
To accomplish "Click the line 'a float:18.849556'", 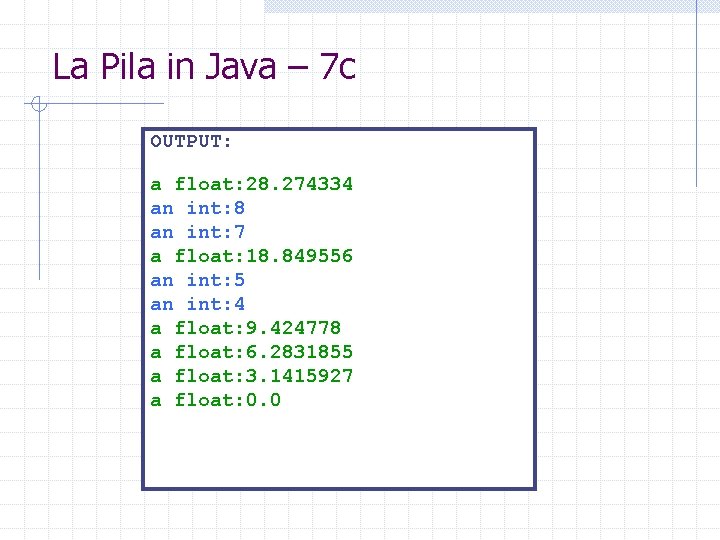I will (252, 256).
